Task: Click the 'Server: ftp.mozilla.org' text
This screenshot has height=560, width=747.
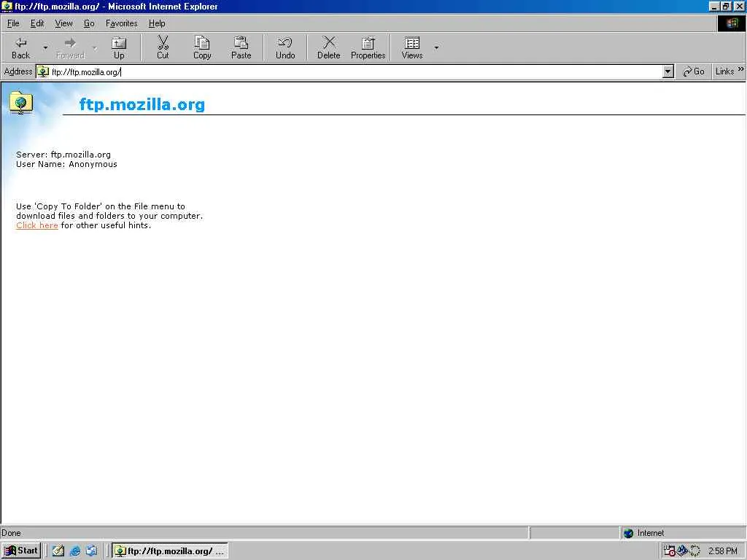Action: tap(63, 155)
